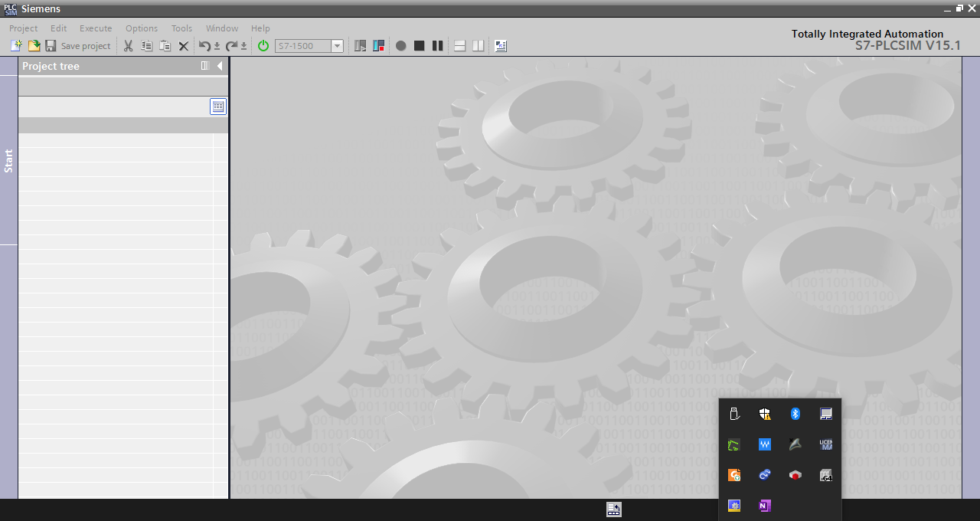Click the Delete X icon
Screen dimensions: 980x521
point(184,46)
